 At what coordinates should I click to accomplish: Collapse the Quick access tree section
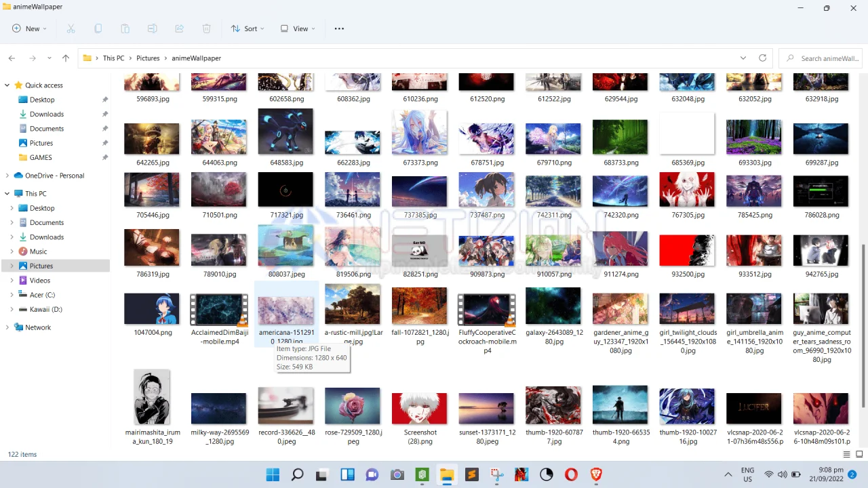click(7, 85)
